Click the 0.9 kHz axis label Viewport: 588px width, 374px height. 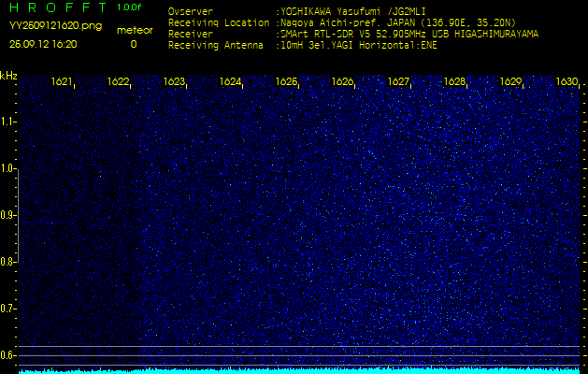click(x=7, y=215)
